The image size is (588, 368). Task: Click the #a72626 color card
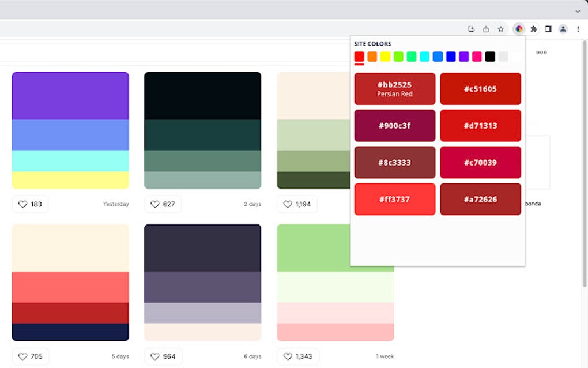tap(481, 199)
